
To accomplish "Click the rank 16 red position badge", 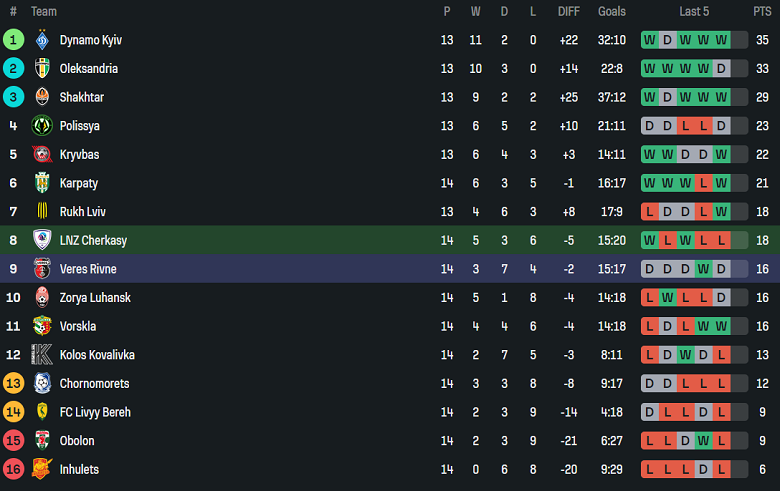I will pos(13,469).
